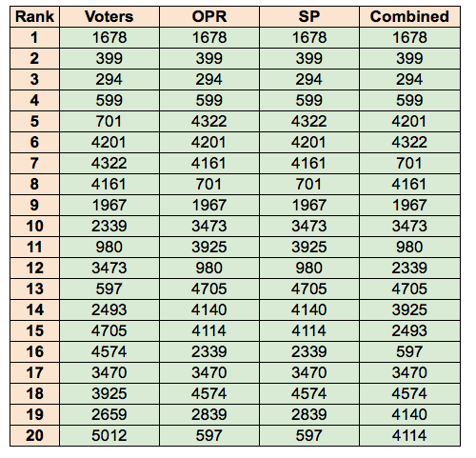Click Combined cell 597 in rank 16

pyautogui.click(x=409, y=351)
